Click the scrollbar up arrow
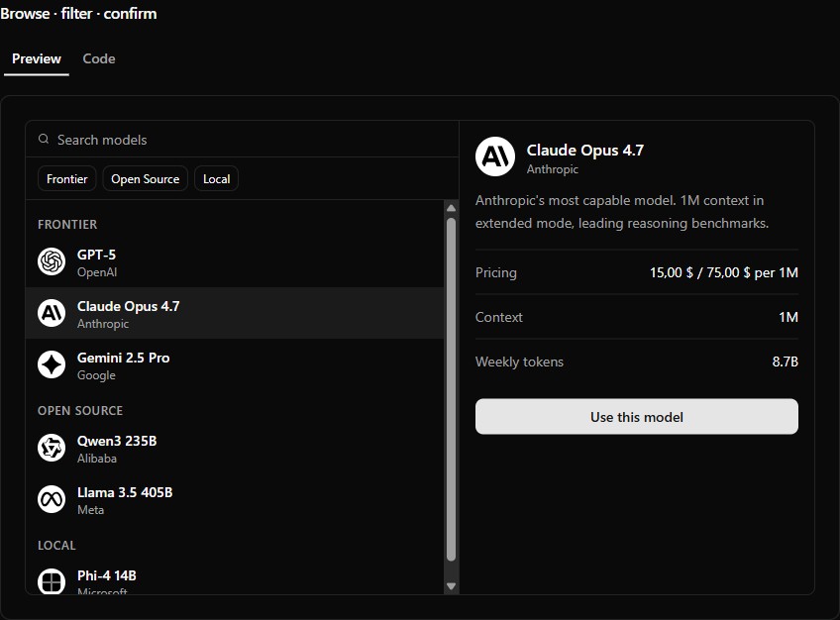 [451, 208]
